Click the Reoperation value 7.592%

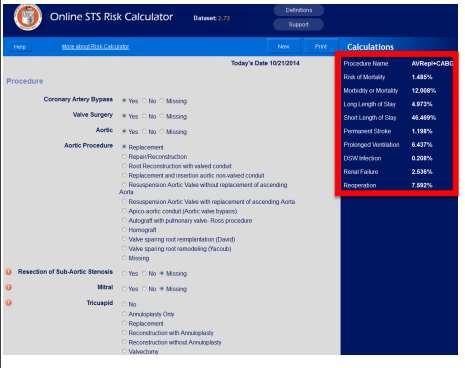click(x=422, y=185)
